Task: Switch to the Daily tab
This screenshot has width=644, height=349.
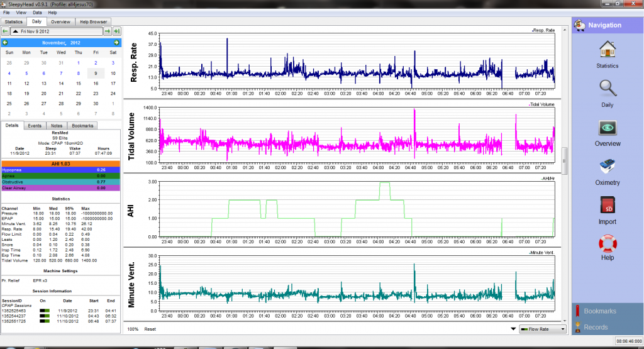Action: click(36, 21)
